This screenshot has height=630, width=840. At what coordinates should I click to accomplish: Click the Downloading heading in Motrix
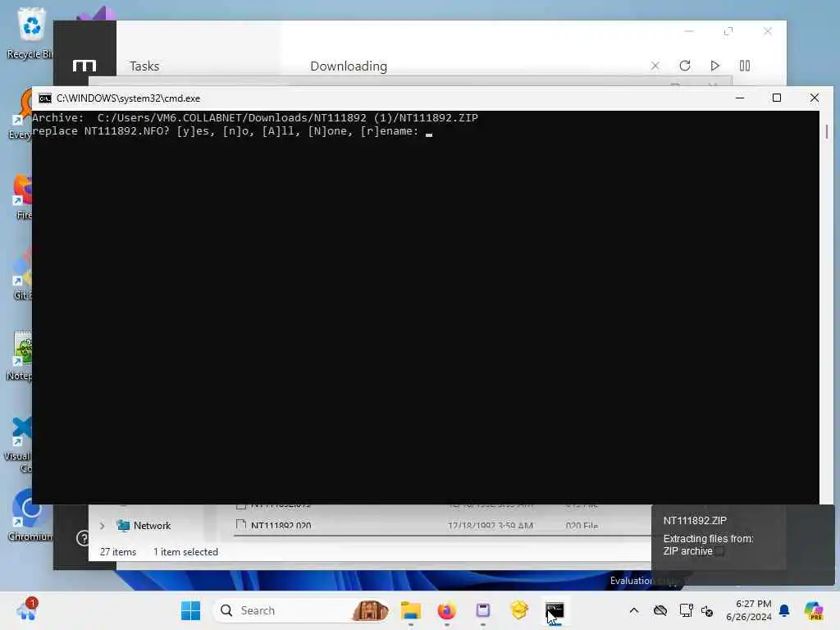[349, 66]
